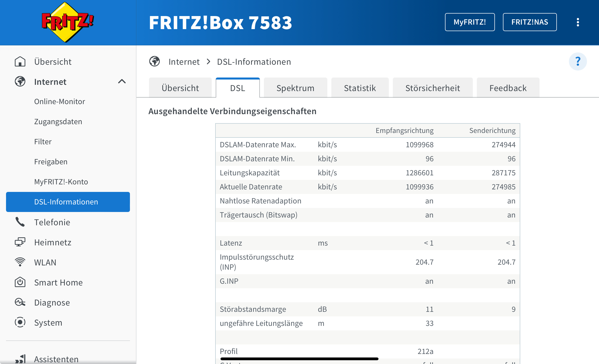This screenshot has height=364, width=599.
Task: Click the Heimnetz network icon
Action: (x=20, y=242)
